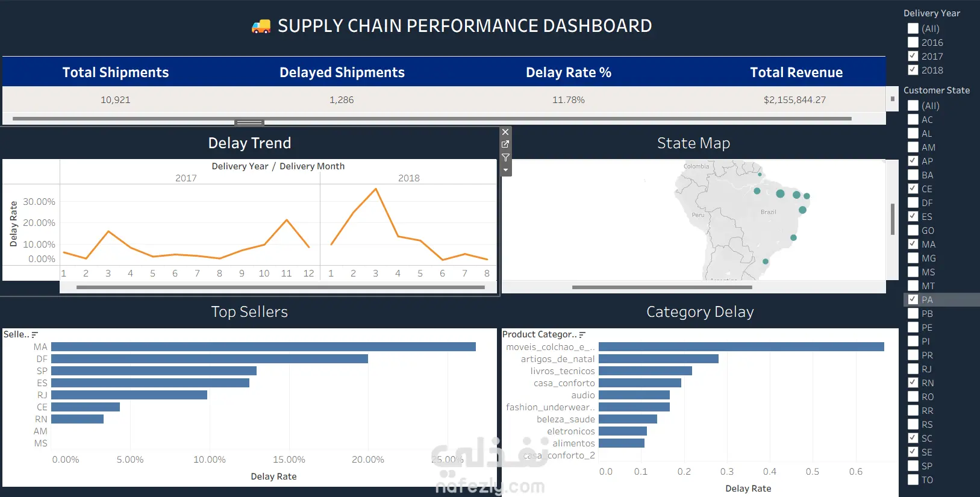This screenshot has height=497, width=980.
Task: Click the MA bar in Top Sellers
Action: coord(263,347)
